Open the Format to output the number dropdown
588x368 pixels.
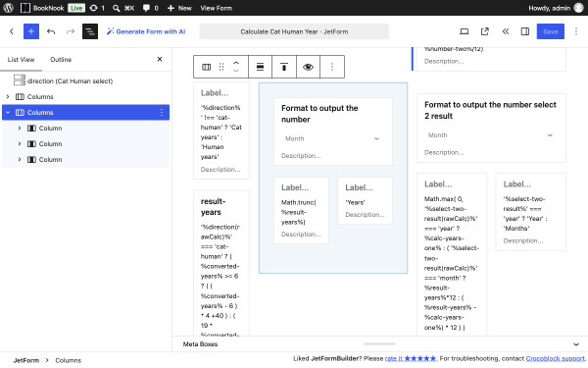332,138
